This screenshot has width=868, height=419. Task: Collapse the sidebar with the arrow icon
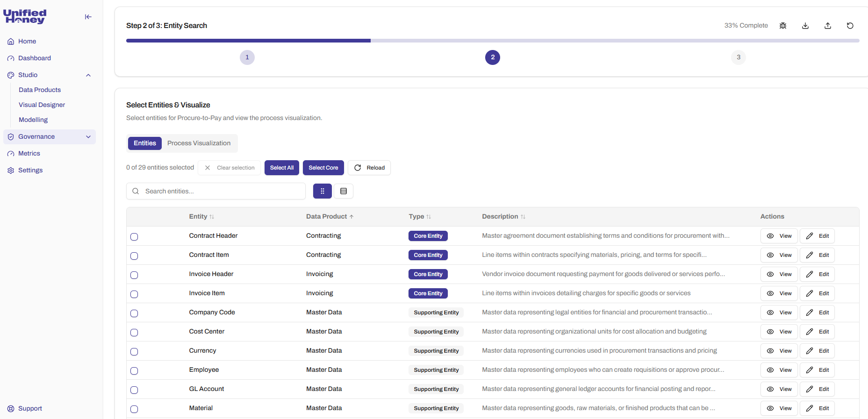click(88, 17)
